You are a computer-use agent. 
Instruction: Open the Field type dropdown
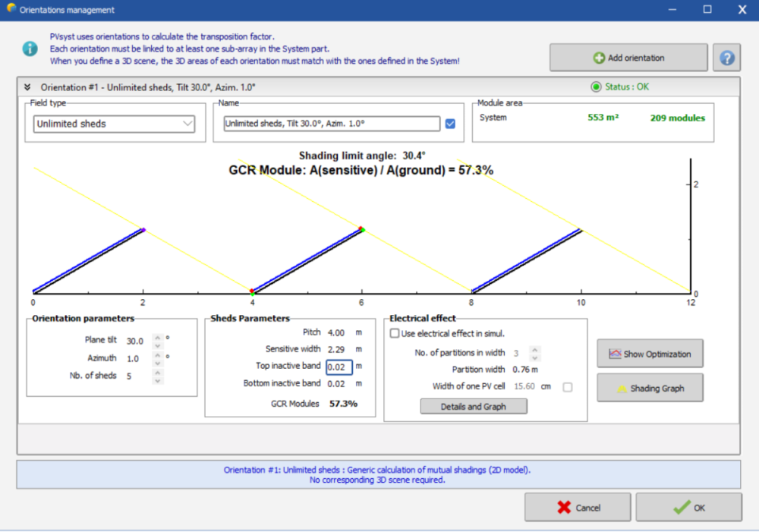pos(115,124)
